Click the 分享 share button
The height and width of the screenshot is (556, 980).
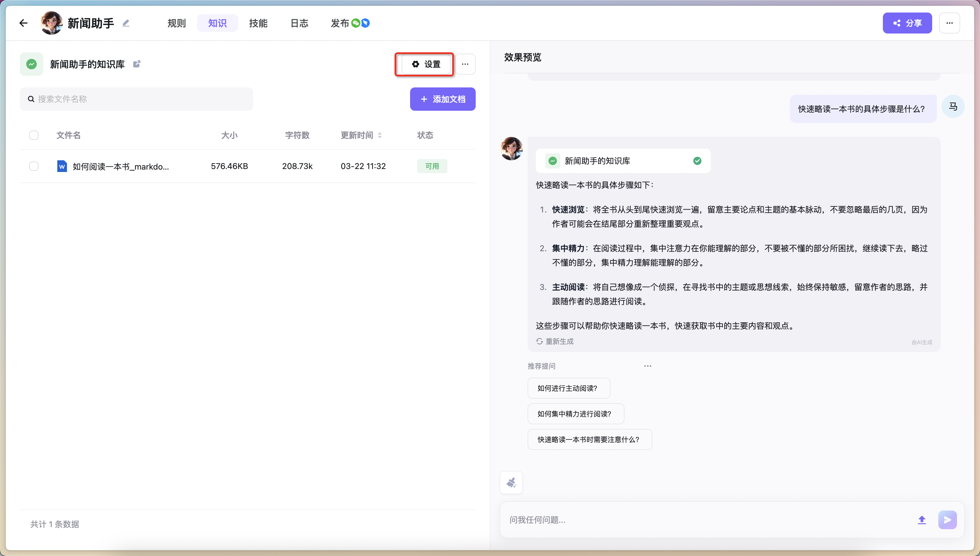click(907, 23)
